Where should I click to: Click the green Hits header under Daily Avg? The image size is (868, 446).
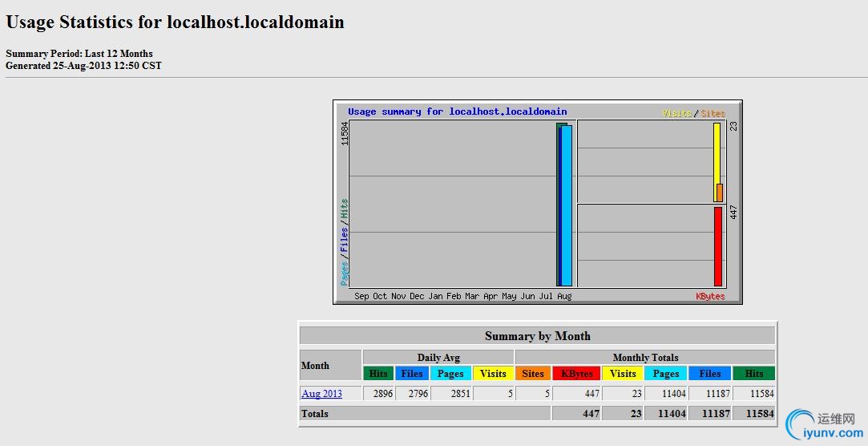click(x=378, y=374)
